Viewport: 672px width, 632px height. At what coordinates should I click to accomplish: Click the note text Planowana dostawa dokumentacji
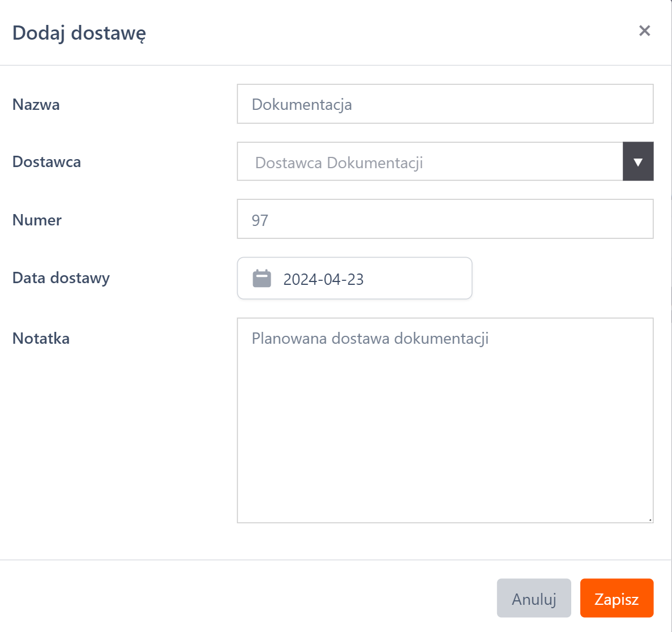tap(370, 339)
